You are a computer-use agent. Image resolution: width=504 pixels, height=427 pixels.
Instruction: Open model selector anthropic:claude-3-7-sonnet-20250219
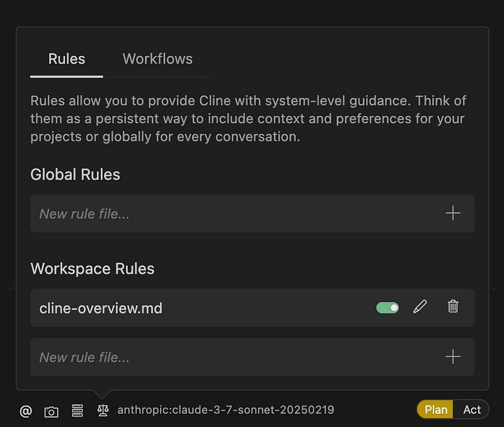226,410
